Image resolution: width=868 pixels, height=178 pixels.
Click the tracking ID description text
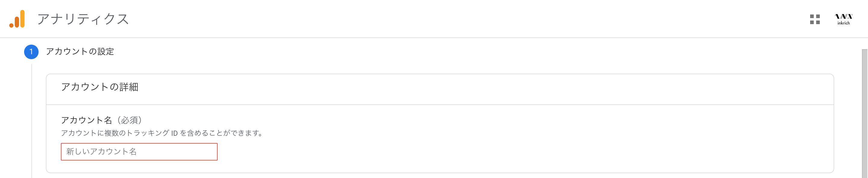coord(162,133)
